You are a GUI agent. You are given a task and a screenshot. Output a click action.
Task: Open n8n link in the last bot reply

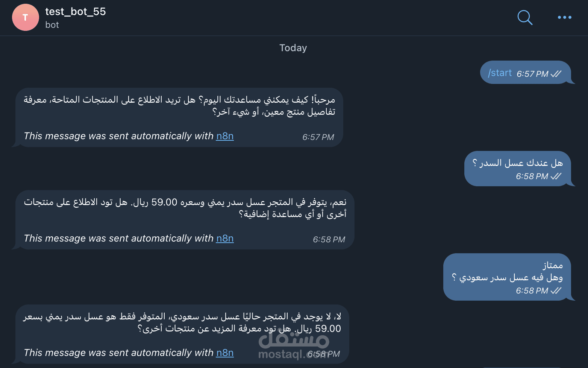click(225, 353)
